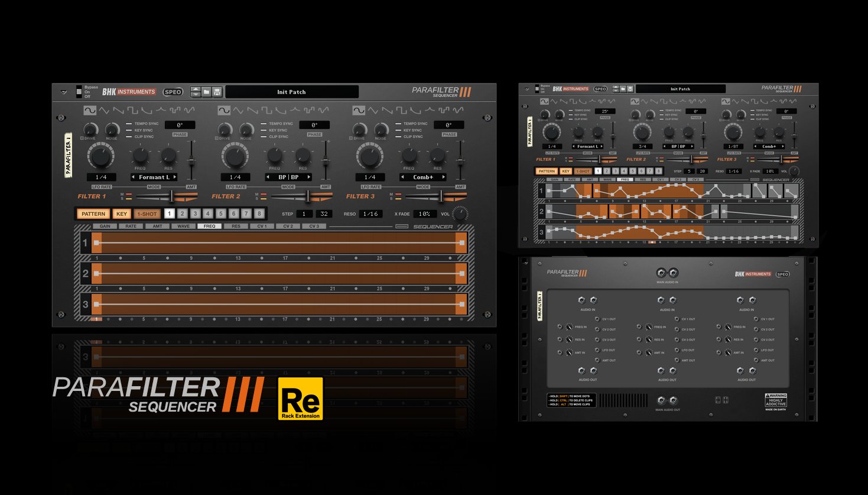
Task: Activate the 1-SHOT button
Action: pyautogui.click(x=147, y=213)
